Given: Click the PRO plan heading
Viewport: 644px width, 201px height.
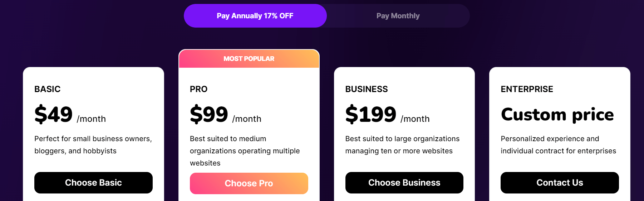Looking at the screenshot, I should [199, 89].
